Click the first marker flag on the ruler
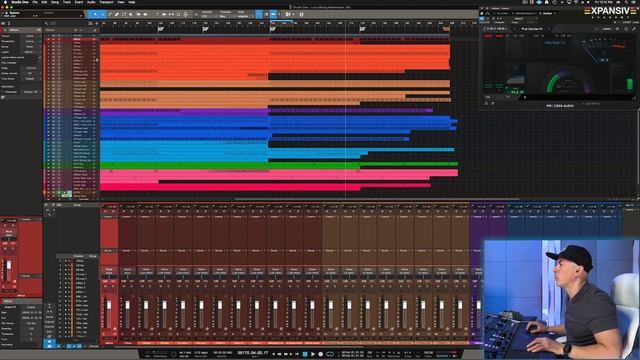 [x=160, y=29]
